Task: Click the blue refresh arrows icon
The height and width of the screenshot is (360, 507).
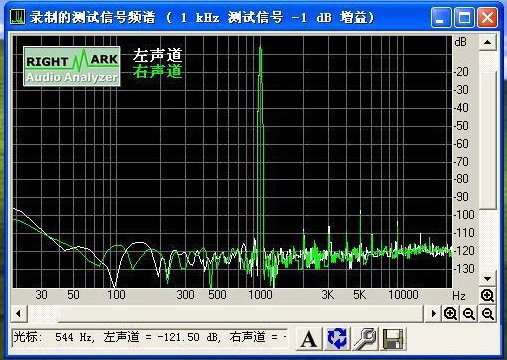Action: tap(337, 339)
